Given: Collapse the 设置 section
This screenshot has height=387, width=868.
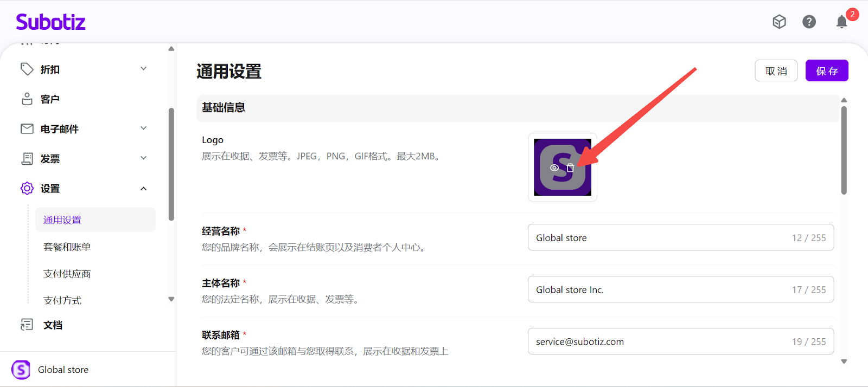Looking at the screenshot, I should click(x=144, y=189).
